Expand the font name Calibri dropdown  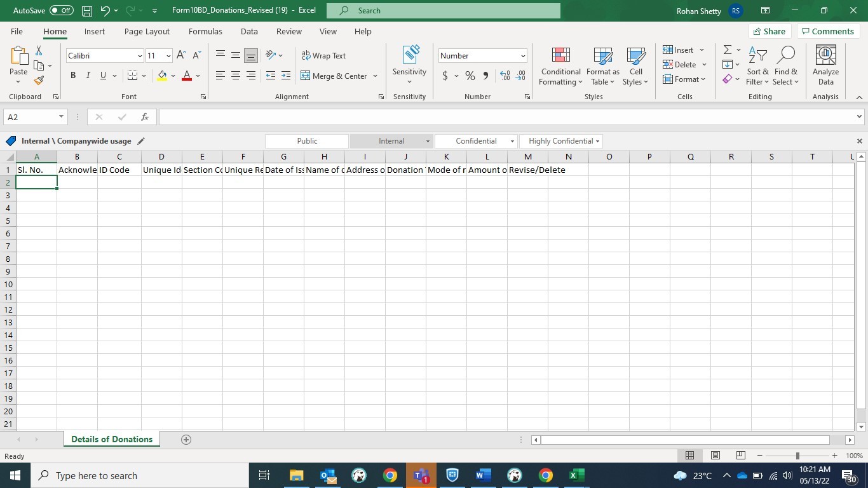click(x=140, y=56)
